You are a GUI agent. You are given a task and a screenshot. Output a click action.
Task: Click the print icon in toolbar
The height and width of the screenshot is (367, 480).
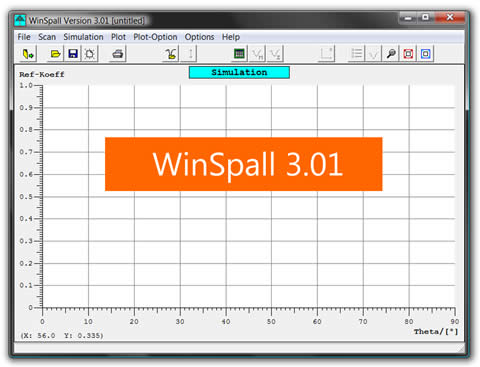click(117, 54)
